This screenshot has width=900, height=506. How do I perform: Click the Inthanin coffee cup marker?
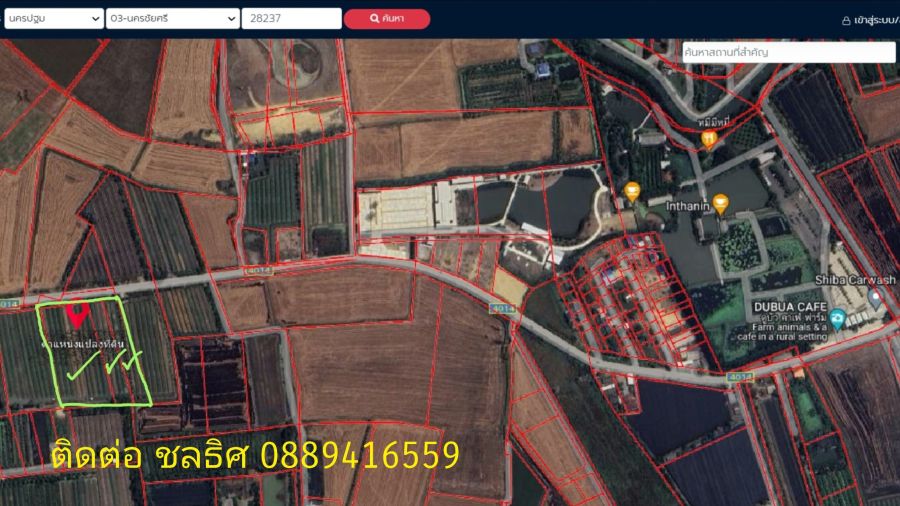[x=721, y=203]
